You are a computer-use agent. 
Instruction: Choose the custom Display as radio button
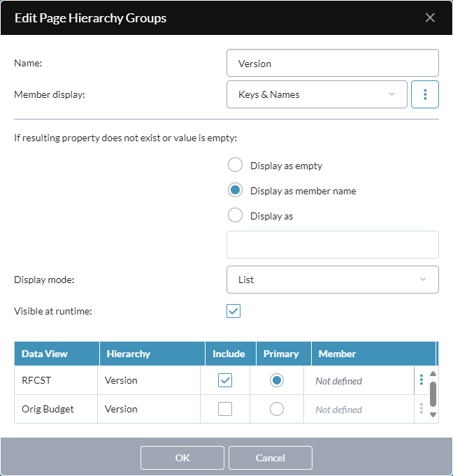point(235,215)
